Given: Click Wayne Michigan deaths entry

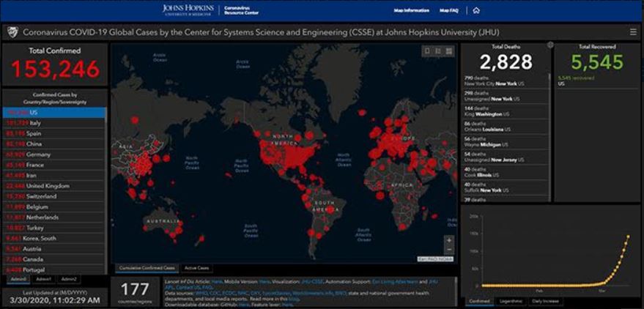Looking at the screenshot, I should 506,141.
